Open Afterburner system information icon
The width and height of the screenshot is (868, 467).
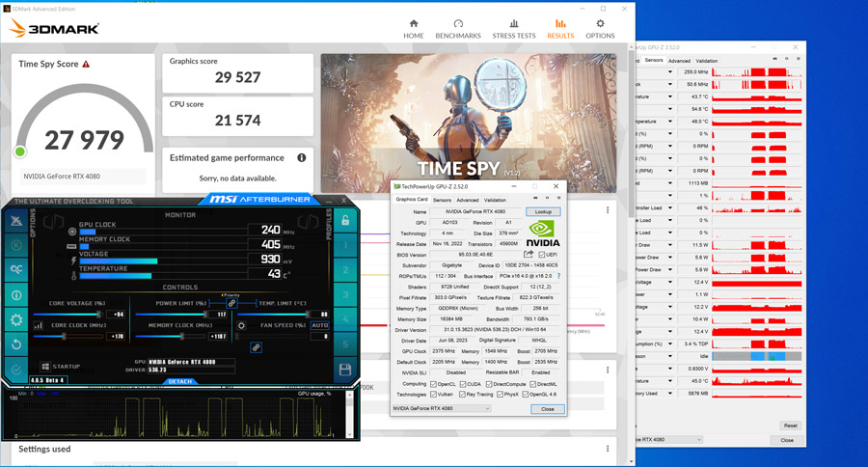point(16,294)
